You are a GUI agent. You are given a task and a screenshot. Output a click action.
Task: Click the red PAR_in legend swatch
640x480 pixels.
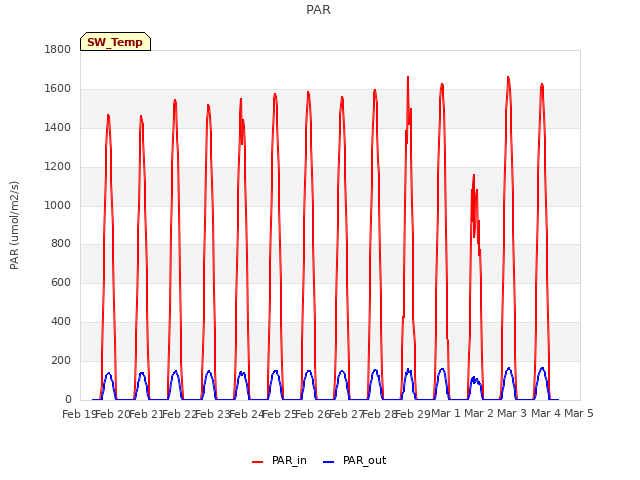coord(258,462)
